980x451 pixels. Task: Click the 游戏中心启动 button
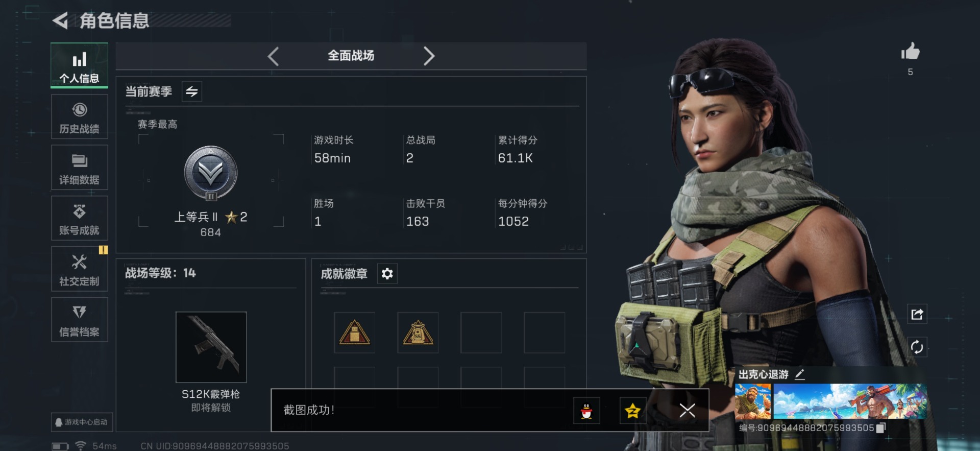pos(82,422)
